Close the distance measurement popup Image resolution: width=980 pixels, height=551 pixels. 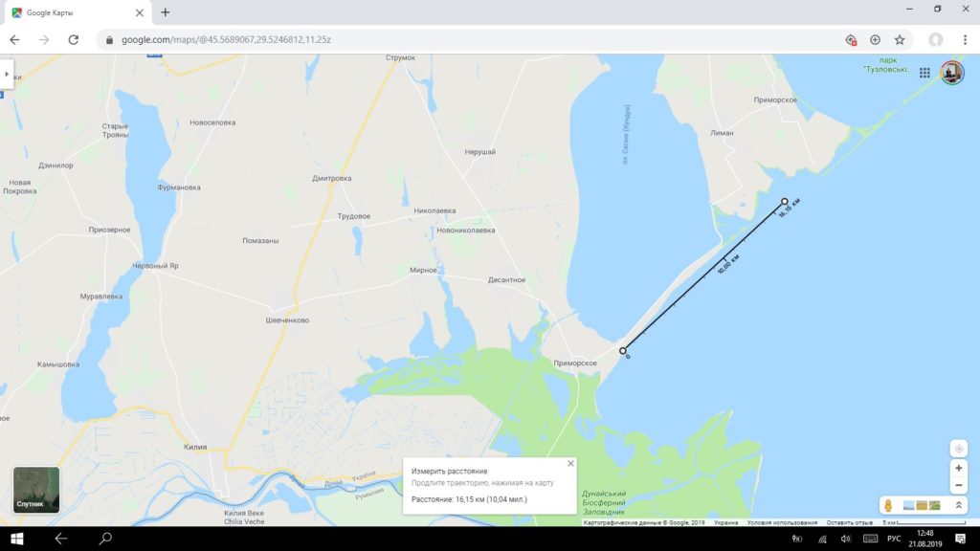click(x=570, y=464)
